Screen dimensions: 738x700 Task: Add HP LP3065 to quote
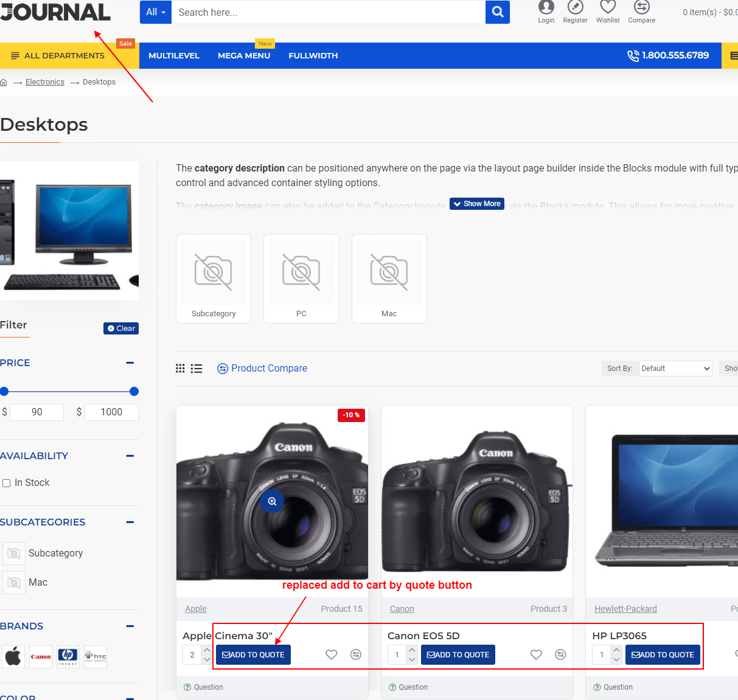(663, 655)
